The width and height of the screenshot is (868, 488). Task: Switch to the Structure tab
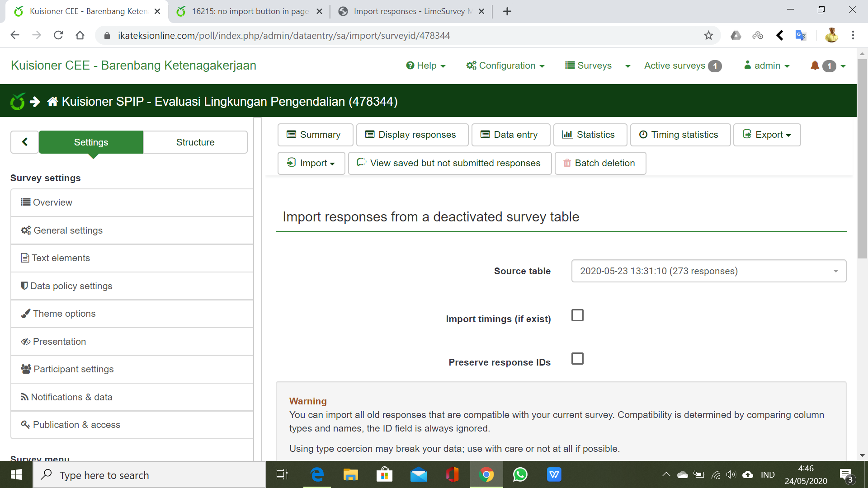[x=195, y=142]
